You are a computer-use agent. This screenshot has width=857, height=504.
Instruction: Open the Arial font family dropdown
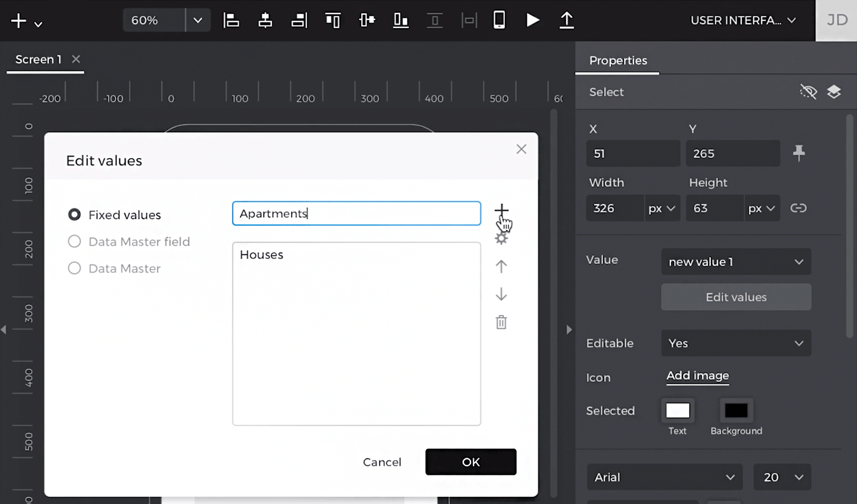click(664, 477)
